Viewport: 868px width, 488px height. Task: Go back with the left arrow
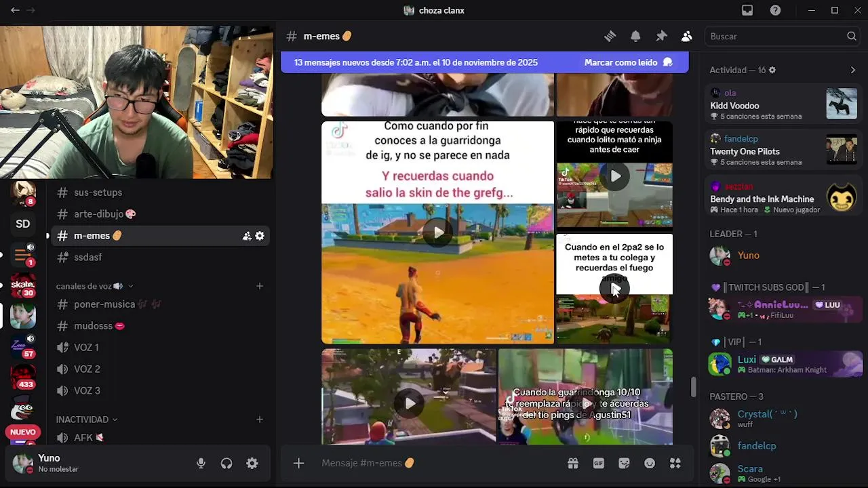(x=15, y=10)
